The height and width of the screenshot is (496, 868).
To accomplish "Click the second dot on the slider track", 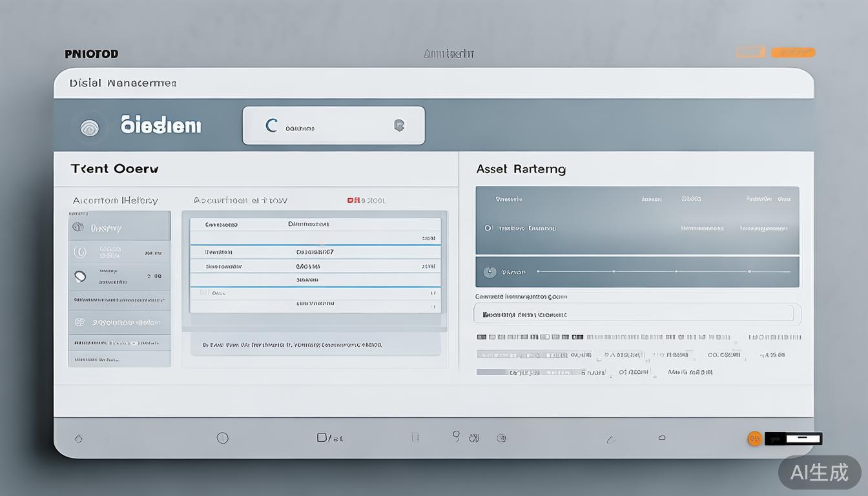I will (x=613, y=272).
